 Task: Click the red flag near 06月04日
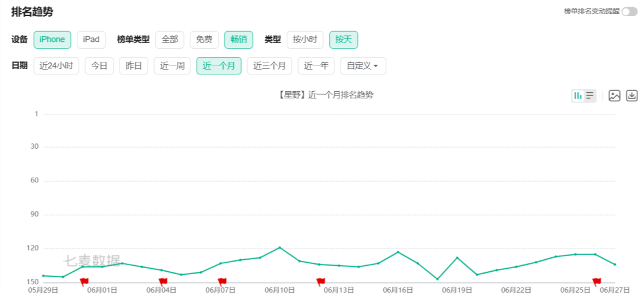(163, 281)
